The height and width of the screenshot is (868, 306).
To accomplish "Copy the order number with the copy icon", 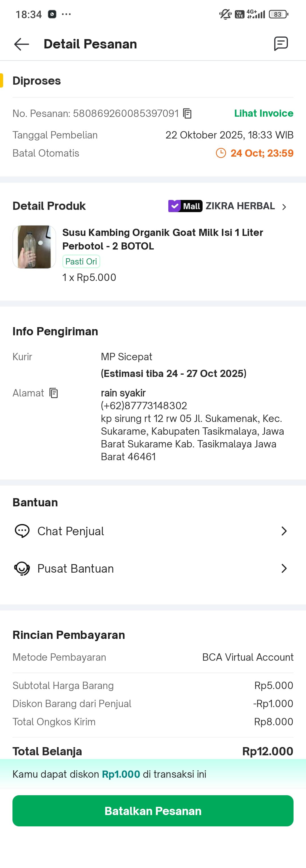I will [x=187, y=114].
